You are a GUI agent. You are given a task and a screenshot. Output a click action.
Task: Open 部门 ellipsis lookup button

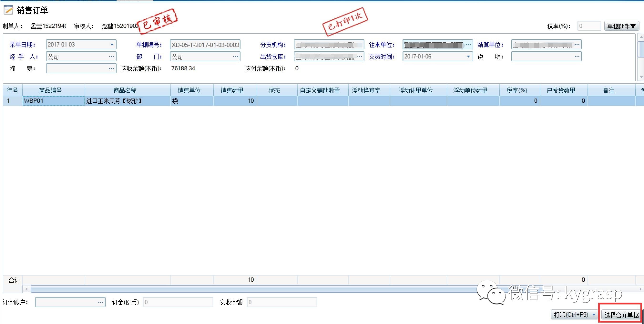coord(235,57)
